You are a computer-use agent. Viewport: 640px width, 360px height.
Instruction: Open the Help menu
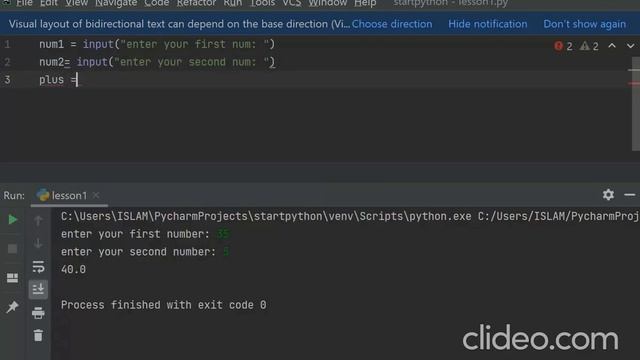pyautogui.click(x=365, y=3)
